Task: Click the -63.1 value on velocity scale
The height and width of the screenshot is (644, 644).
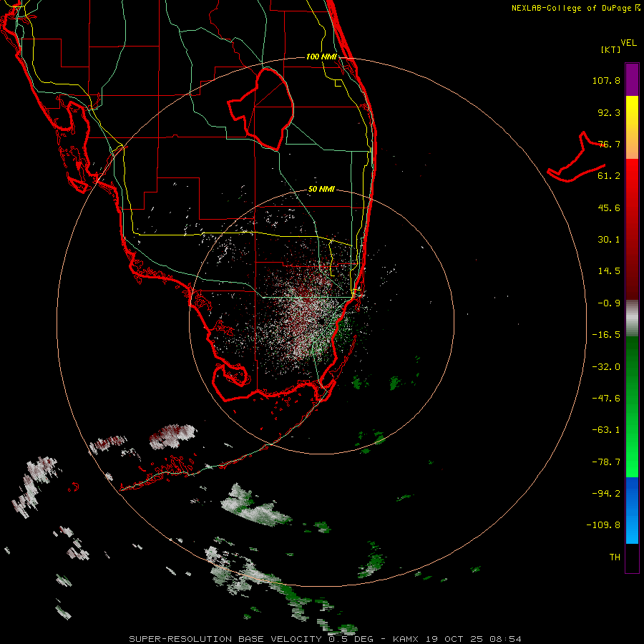Action: [x=606, y=430]
